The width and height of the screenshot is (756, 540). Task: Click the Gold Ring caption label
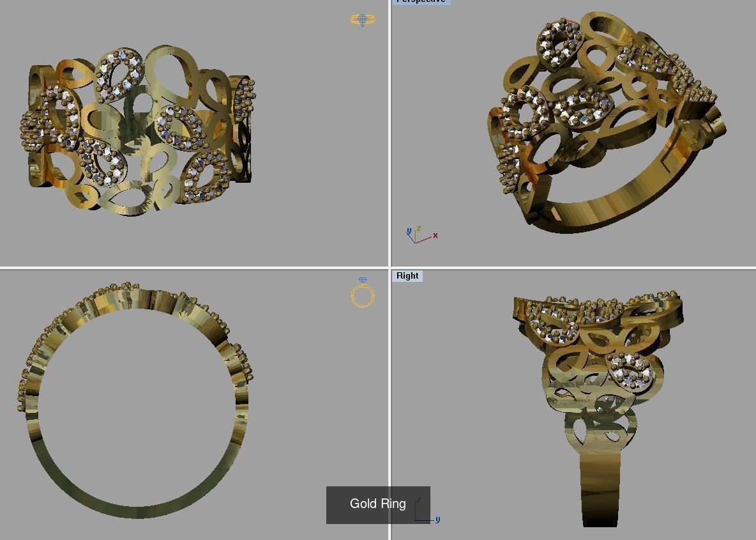click(x=378, y=504)
